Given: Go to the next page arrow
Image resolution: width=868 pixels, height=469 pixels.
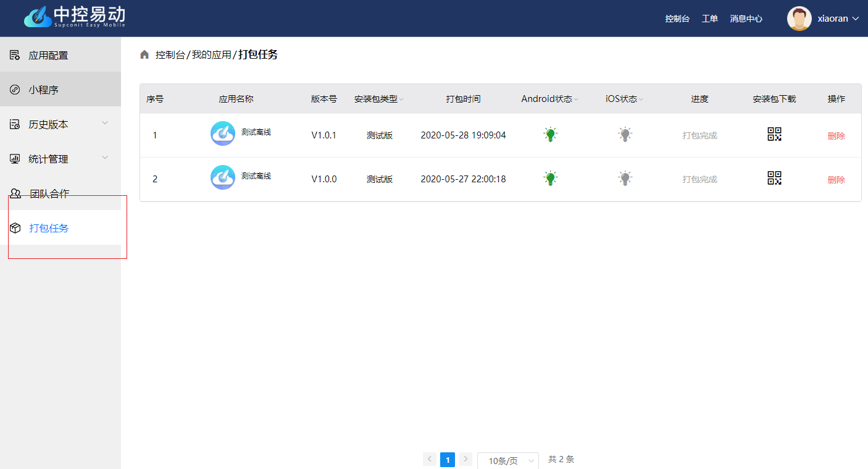Looking at the screenshot, I should pos(465,459).
